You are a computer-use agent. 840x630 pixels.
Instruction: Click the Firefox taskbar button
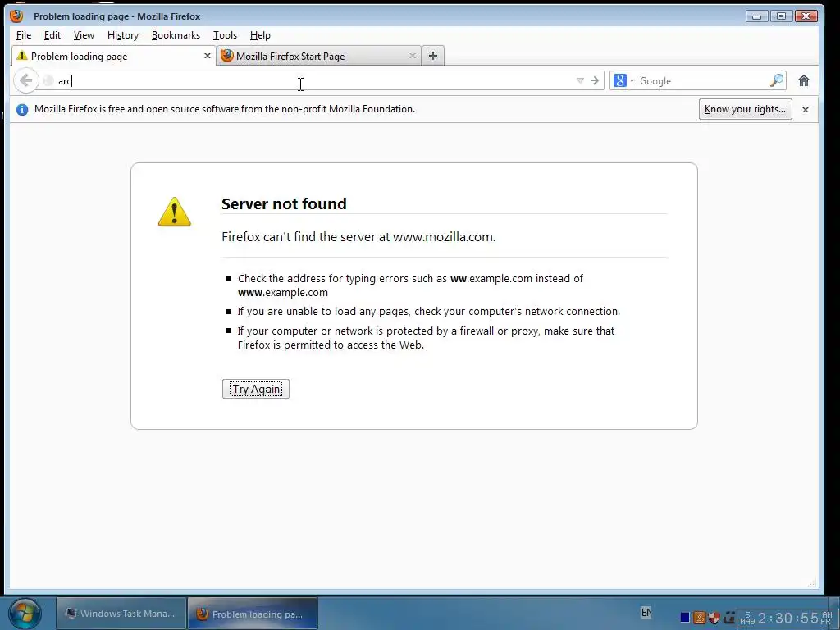pyautogui.click(x=253, y=614)
